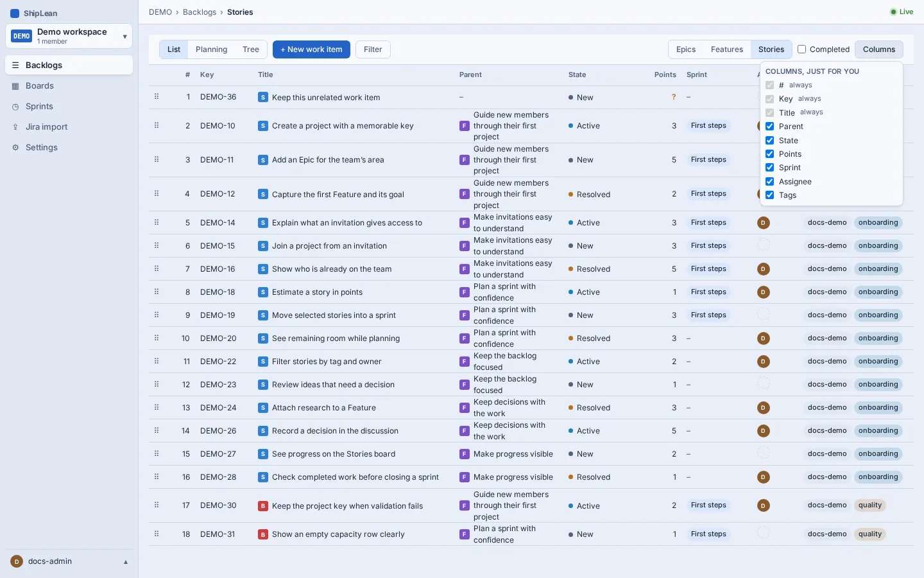This screenshot has height=578, width=924.
Task: Click assignee avatar on DEMO-14 row
Action: coord(764,223)
